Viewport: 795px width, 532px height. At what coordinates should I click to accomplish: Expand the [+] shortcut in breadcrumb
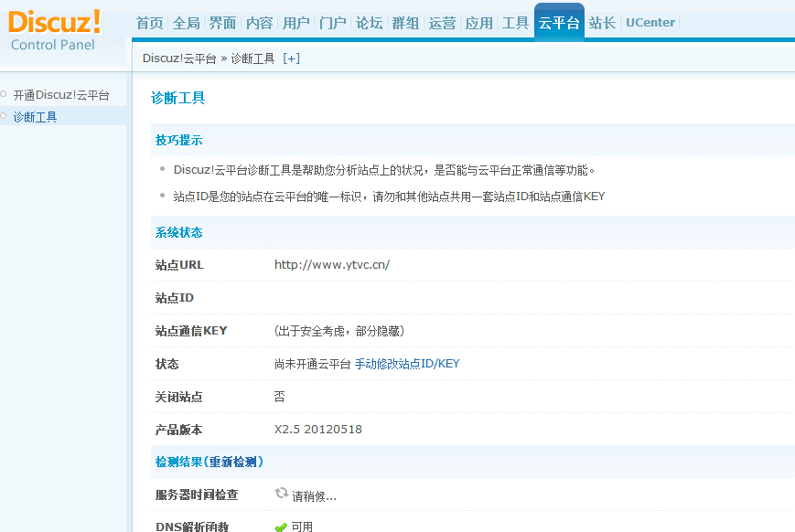click(292, 59)
